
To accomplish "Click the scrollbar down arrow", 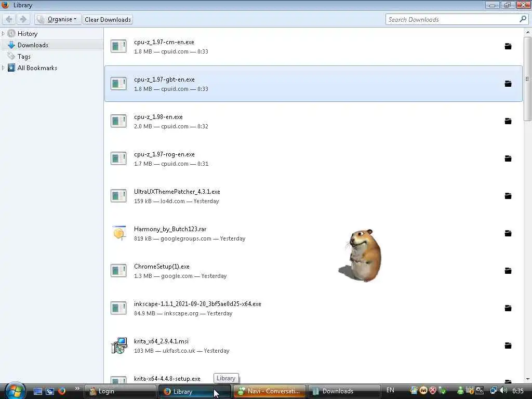I will click(x=527, y=379).
